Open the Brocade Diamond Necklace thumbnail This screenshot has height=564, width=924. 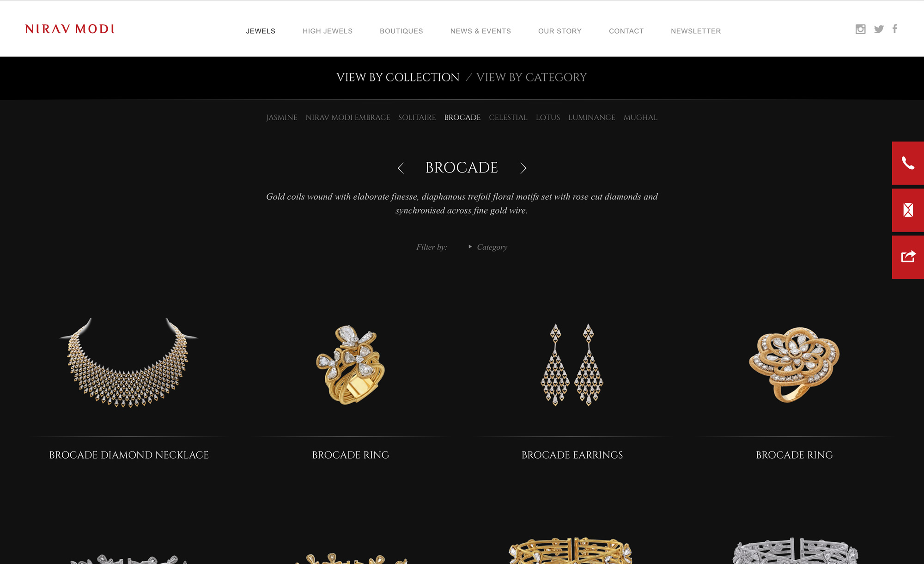coord(129,363)
